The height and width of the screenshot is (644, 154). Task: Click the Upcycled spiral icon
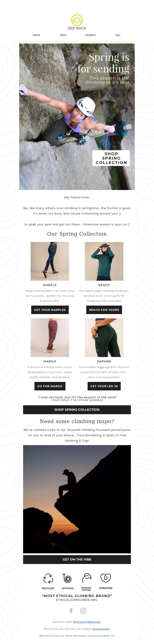click(x=67, y=578)
